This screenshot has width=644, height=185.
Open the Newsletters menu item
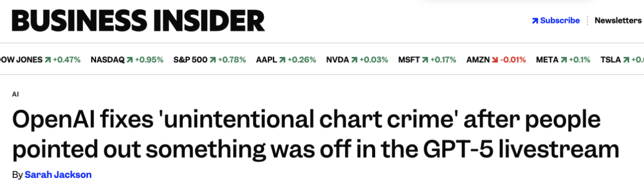click(618, 20)
